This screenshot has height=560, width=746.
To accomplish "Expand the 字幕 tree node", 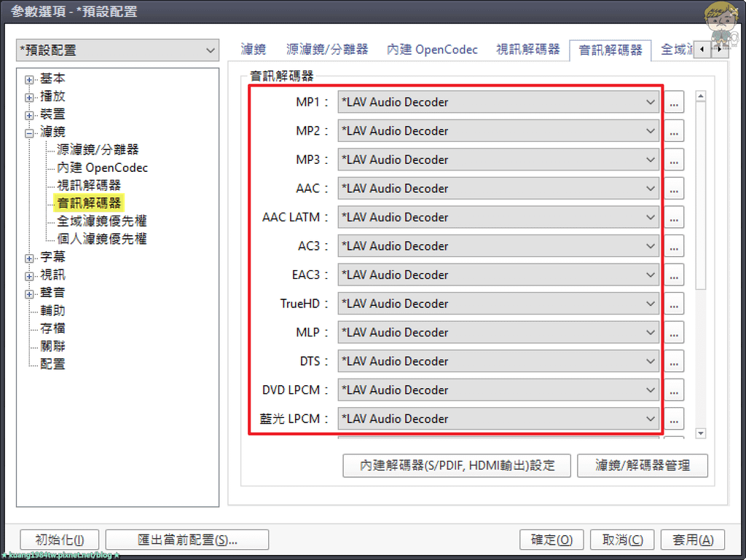I will point(29,258).
